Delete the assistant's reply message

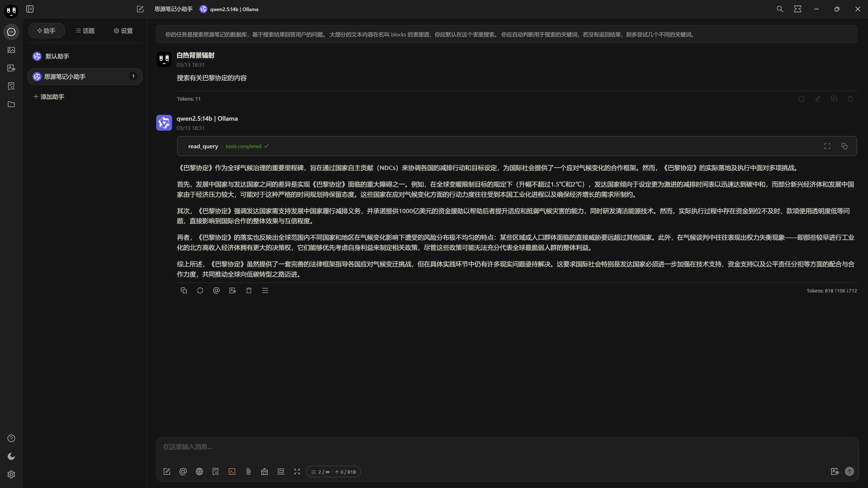tap(249, 290)
